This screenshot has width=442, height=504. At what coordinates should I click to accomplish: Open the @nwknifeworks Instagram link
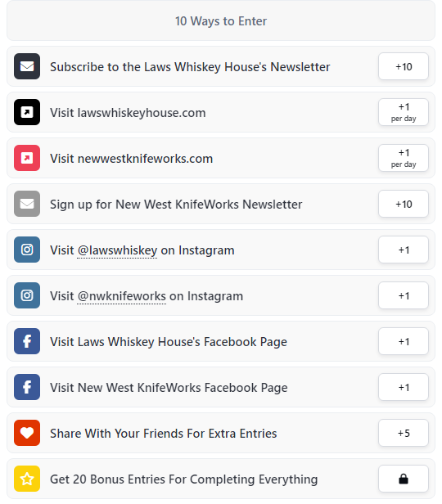pos(121,296)
